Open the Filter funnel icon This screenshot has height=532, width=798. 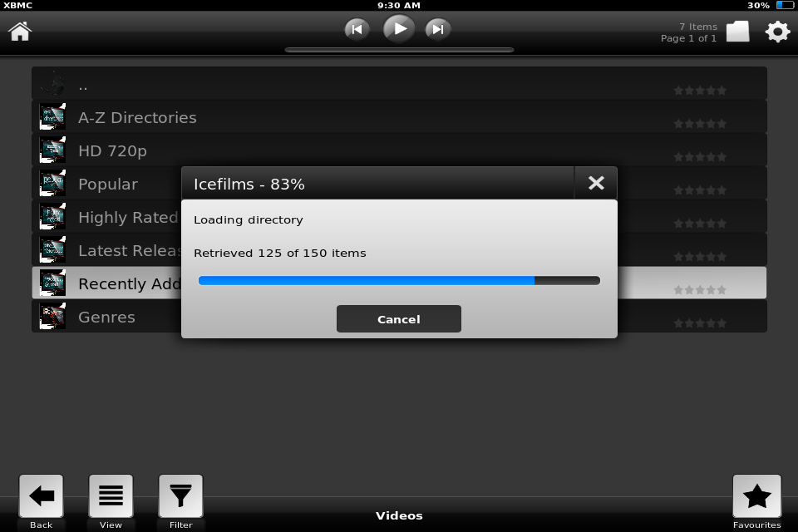coord(180,496)
